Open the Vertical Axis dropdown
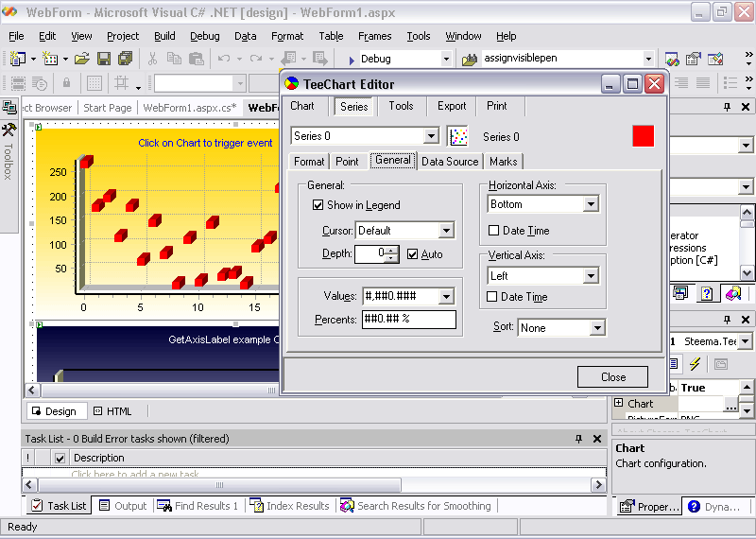The height and width of the screenshot is (539, 756). point(591,276)
